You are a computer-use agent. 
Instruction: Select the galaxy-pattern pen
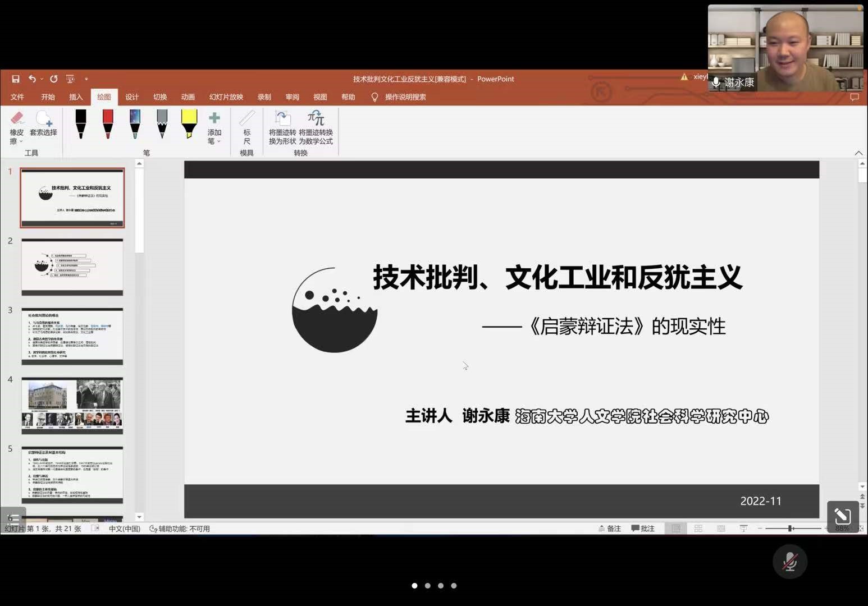click(135, 124)
